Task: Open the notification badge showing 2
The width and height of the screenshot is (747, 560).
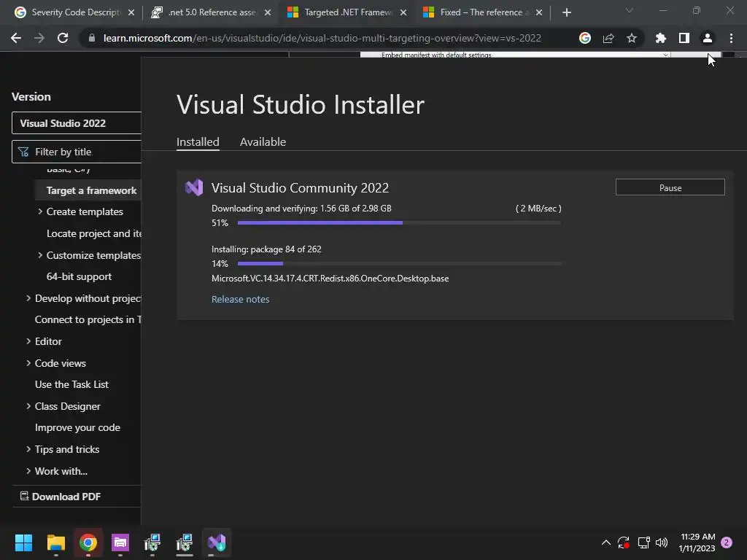Action: click(x=727, y=542)
